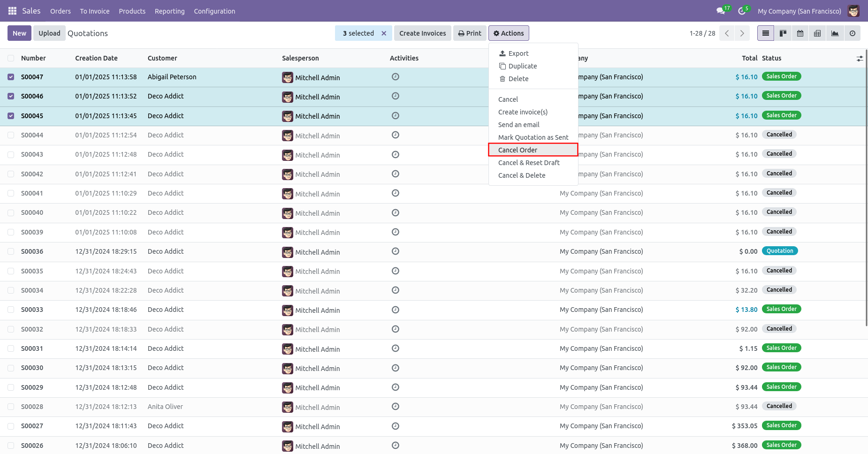This screenshot has width=868, height=454.
Task: Click the activity clock icon for S00047
Action: [x=396, y=77]
